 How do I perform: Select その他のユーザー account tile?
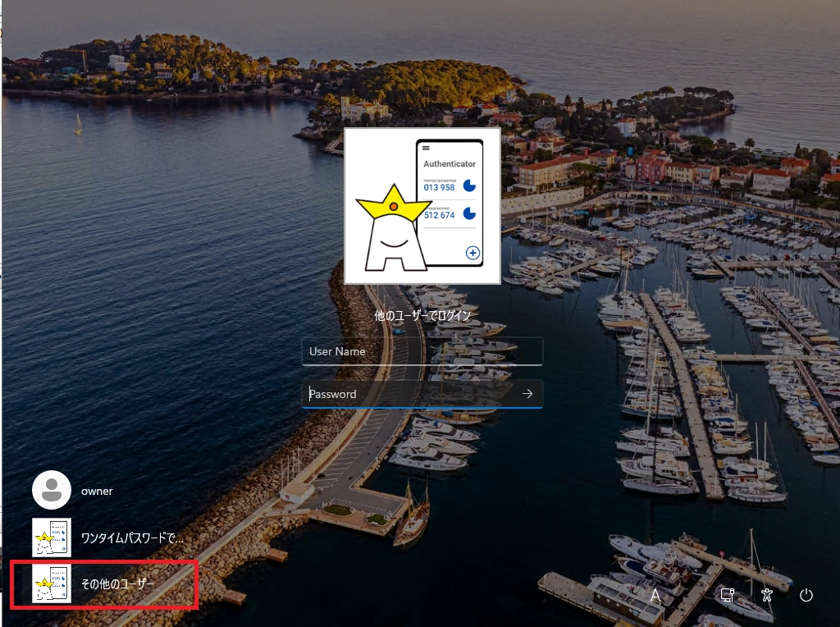[104, 584]
